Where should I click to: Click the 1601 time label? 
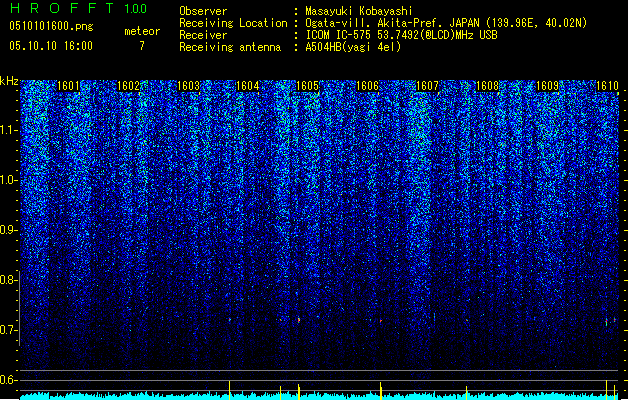69,86
